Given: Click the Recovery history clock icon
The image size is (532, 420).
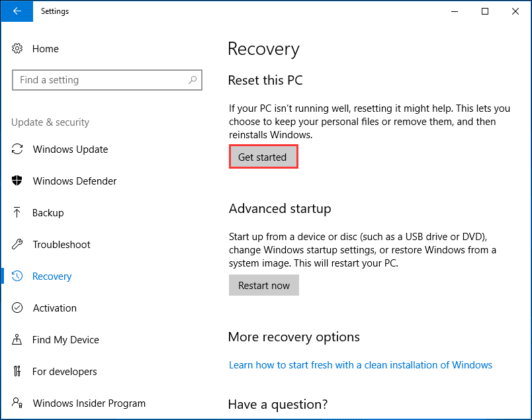Looking at the screenshot, I should [x=18, y=276].
